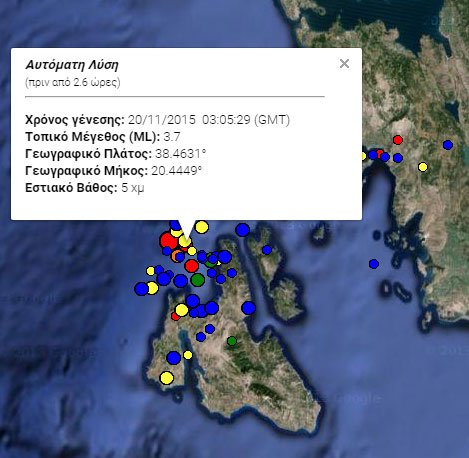Select the small red marker on western peninsula
Screen dimensions: 469x458
point(175,316)
